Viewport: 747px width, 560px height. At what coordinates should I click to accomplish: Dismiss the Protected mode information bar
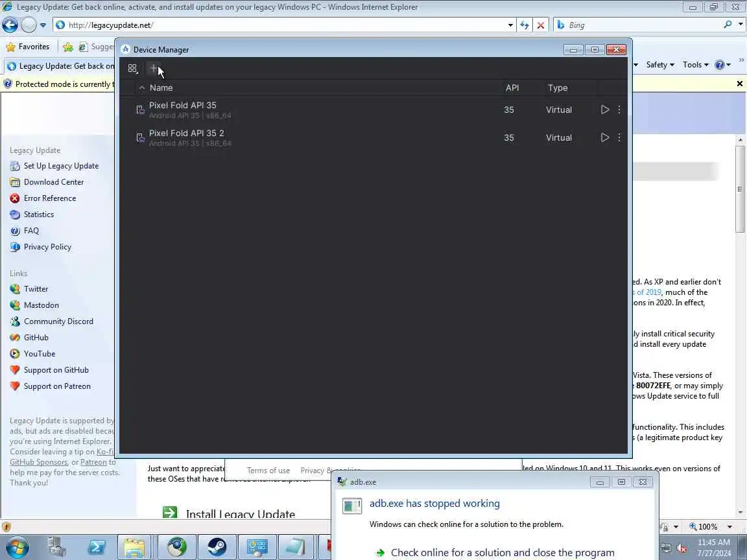pos(739,84)
